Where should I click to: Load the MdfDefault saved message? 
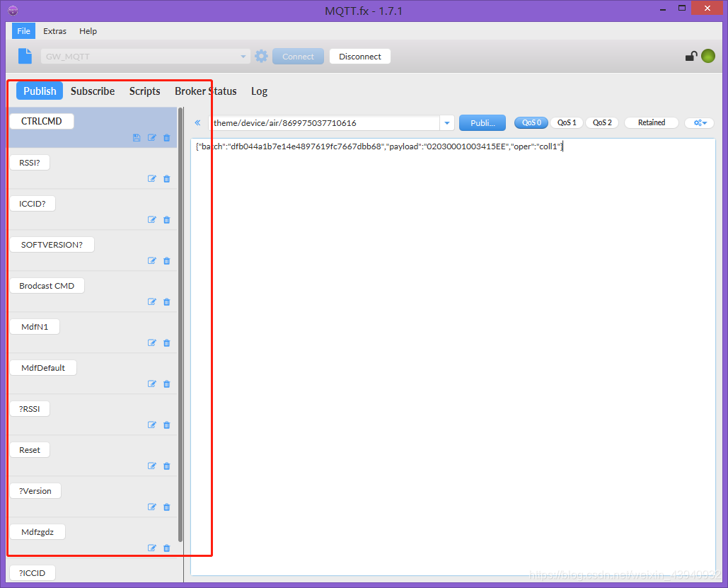(x=43, y=368)
